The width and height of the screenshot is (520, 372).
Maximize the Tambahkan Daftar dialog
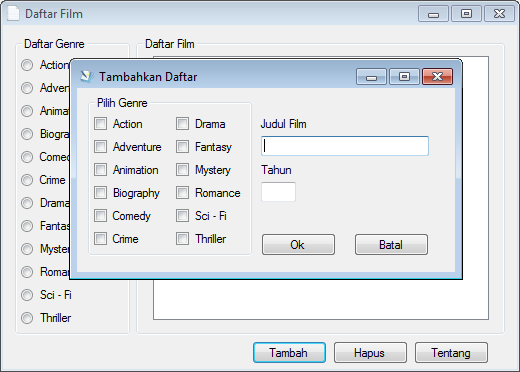pyautogui.click(x=404, y=77)
